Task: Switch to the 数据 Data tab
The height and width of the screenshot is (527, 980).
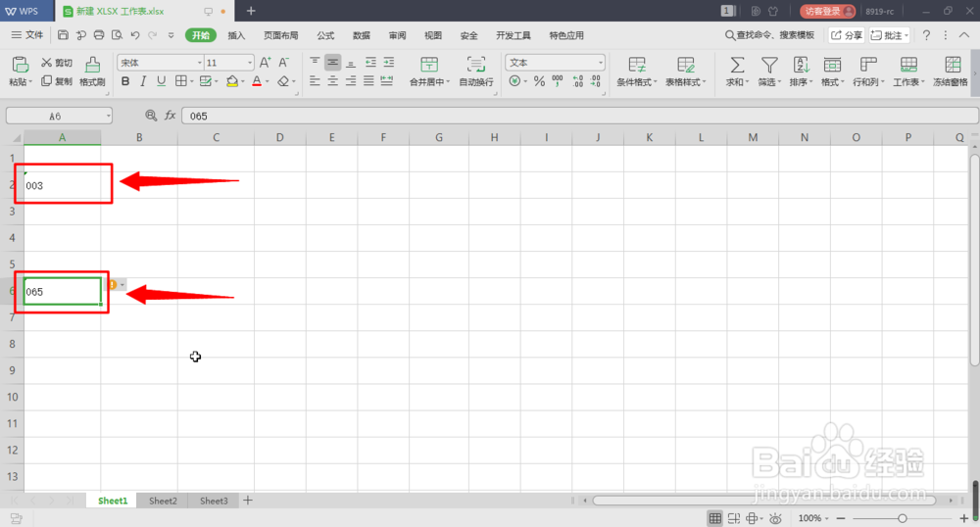Action: click(362, 35)
